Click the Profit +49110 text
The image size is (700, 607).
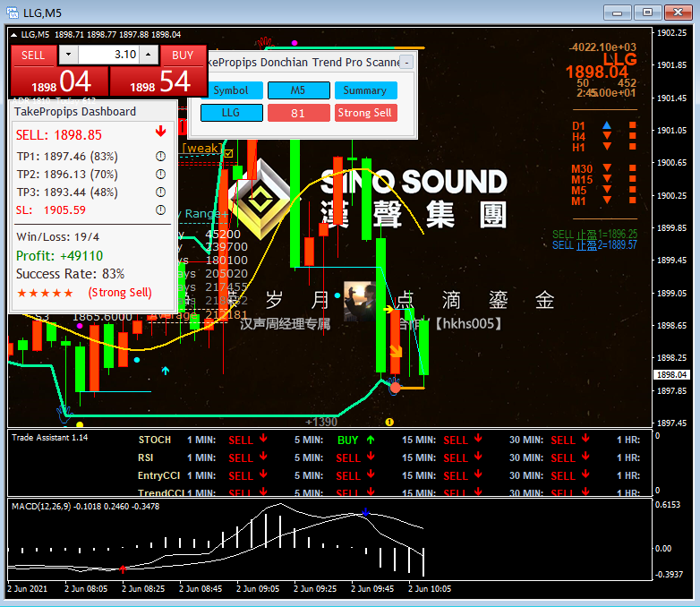click(59, 256)
